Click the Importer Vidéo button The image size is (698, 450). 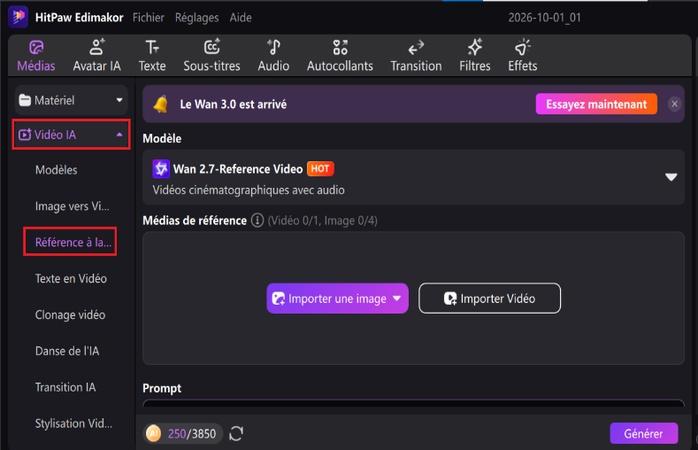[x=489, y=298]
